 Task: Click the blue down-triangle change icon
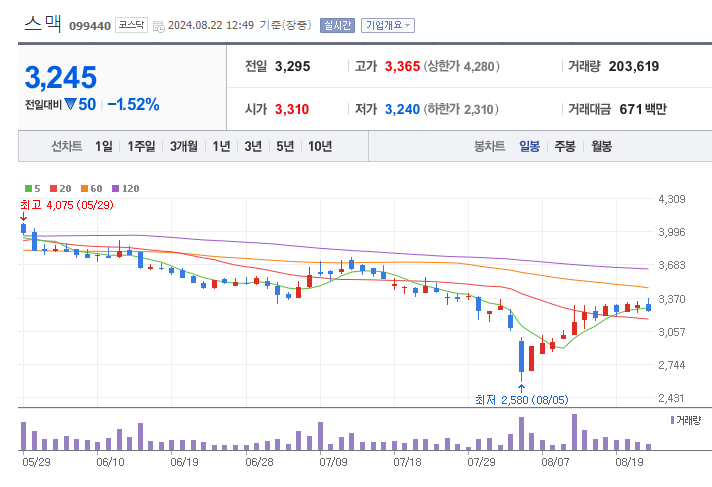[70, 104]
